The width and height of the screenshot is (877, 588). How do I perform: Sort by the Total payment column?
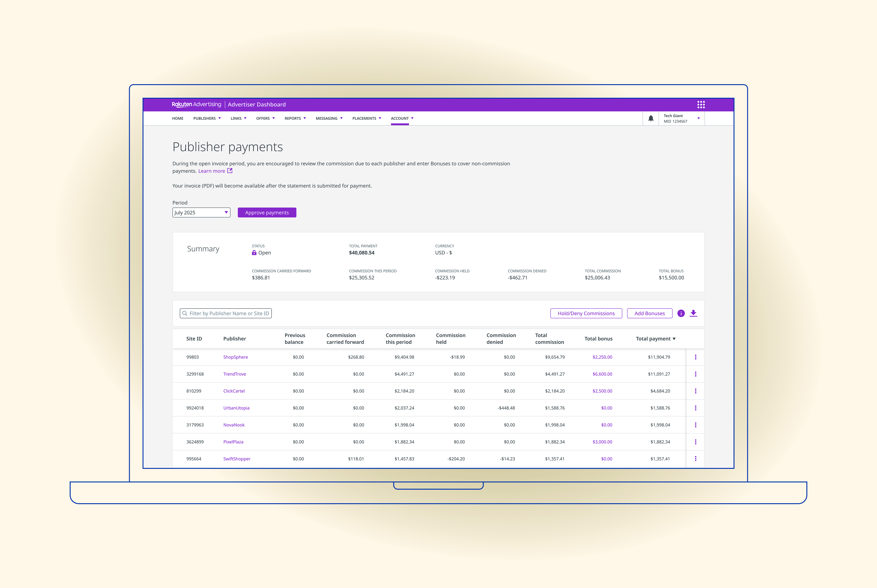655,338
